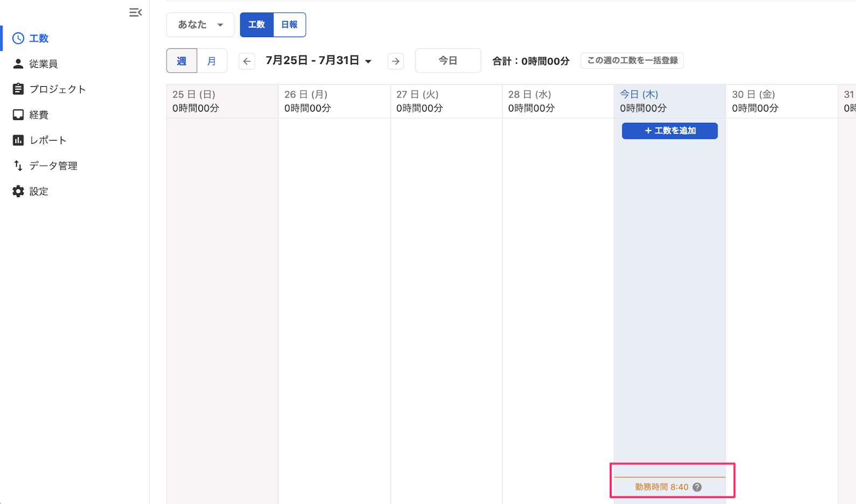This screenshot has height=504, width=856.
Task: Select the 30 日 (金) column header
Action: click(x=782, y=101)
